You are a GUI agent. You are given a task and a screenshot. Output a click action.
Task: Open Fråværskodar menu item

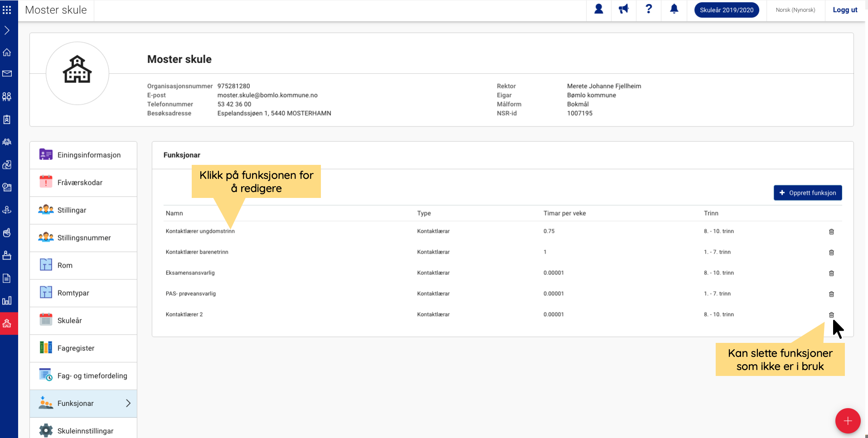pos(83,183)
